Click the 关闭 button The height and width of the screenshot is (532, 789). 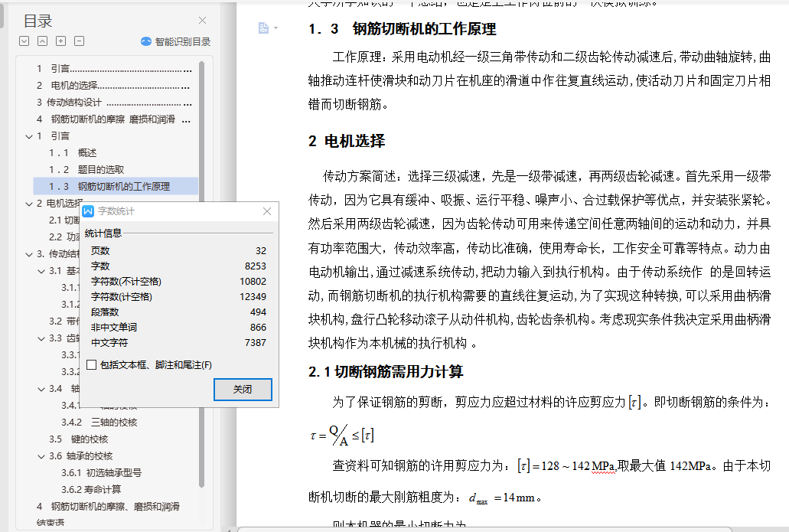[x=243, y=390]
